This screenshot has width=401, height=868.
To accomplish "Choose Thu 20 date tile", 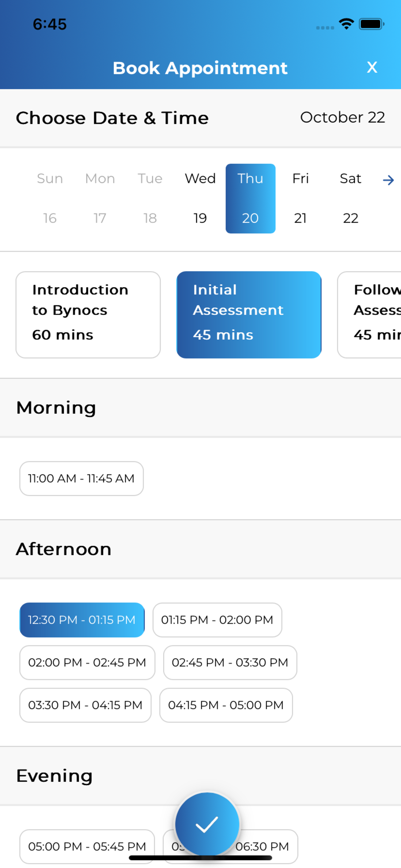I will coord(250,199).
